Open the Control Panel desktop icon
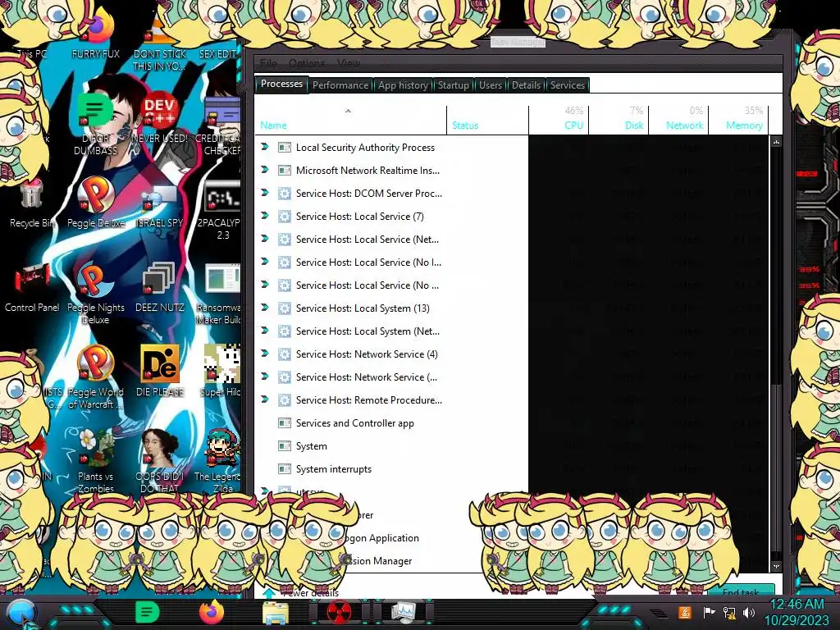The height and width of the screenshot is (630, 840). 32,287
